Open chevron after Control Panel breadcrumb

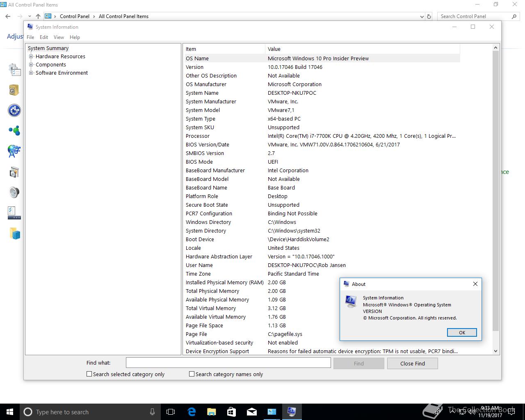[x=94, y=16]
